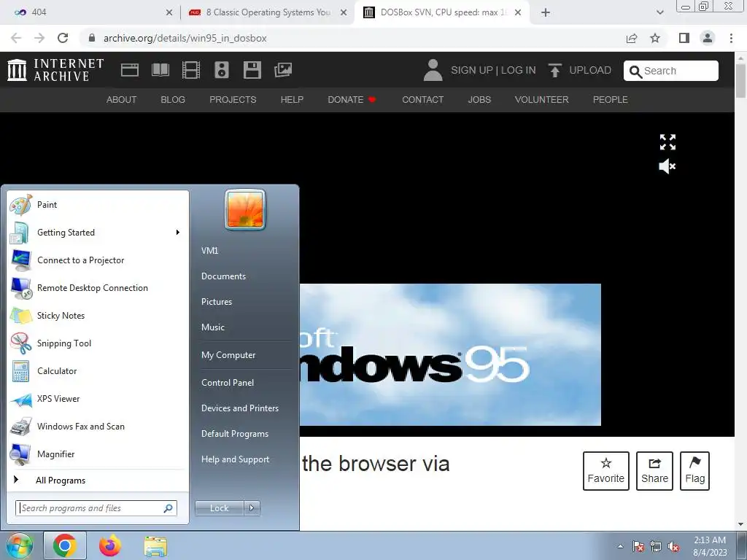Show hidden tray icons arrow
Image resolution: width=747 pixels, height=560 pixels.
tap(620, 546)
